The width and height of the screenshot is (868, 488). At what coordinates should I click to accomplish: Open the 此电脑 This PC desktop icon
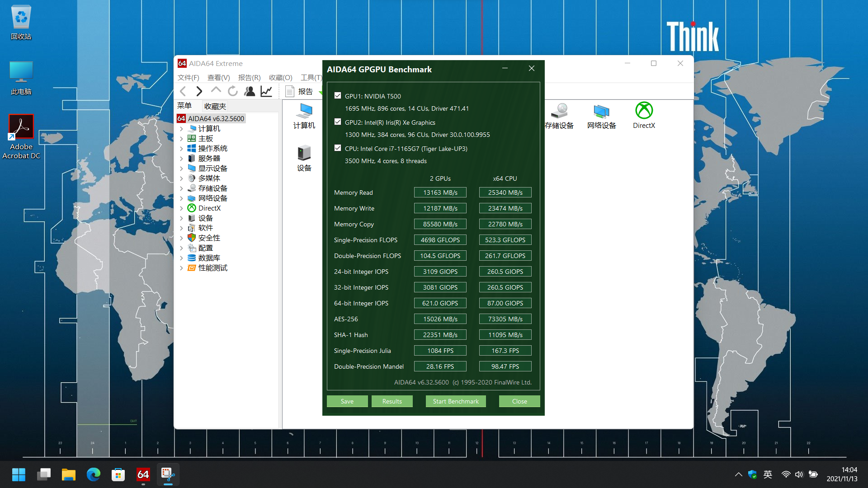(21, 78)
